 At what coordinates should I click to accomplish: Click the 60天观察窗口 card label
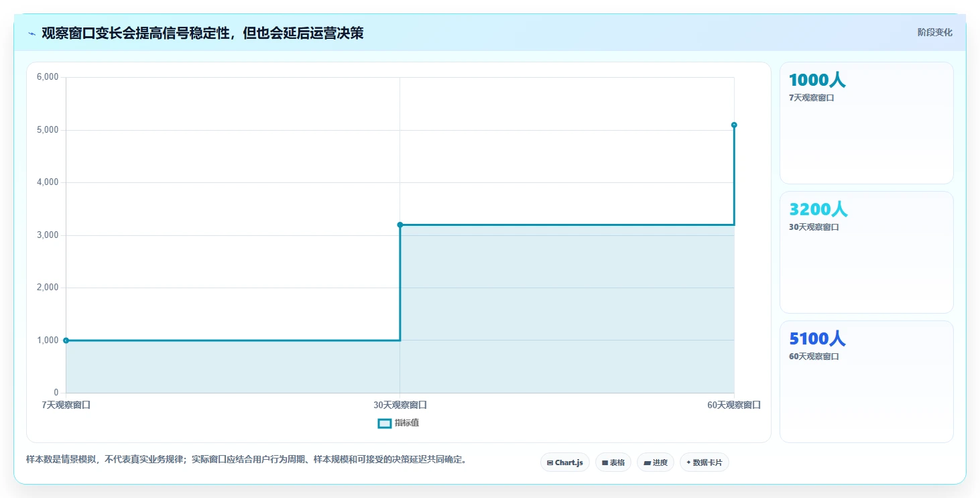[814, 357]
